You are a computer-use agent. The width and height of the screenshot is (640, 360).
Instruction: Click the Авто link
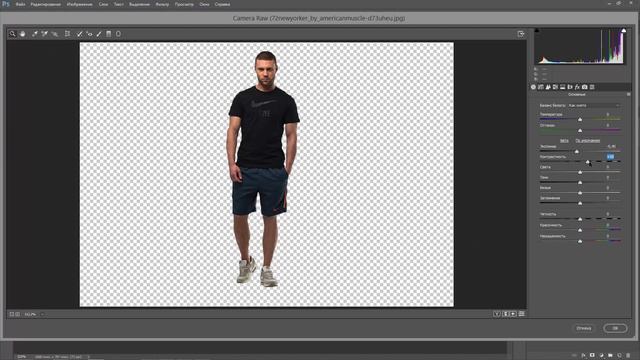(x=564, y=140)
